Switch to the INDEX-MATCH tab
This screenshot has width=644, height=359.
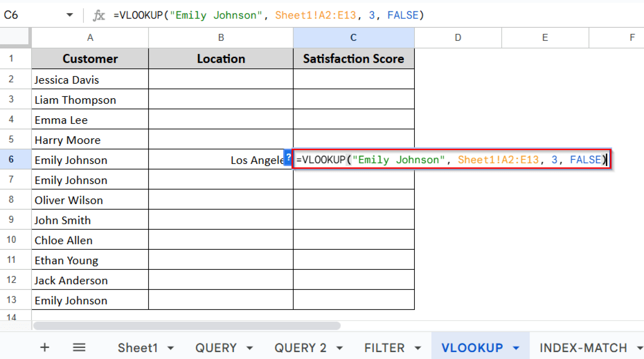point(583,348)
